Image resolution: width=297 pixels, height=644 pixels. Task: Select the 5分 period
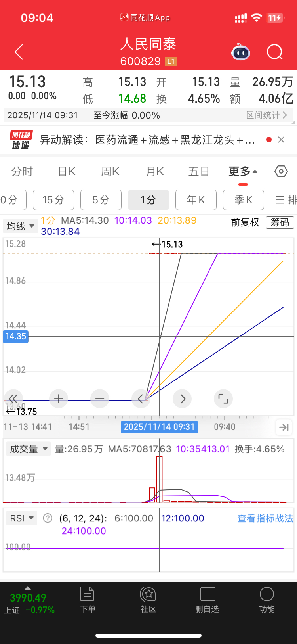point(101,200)
